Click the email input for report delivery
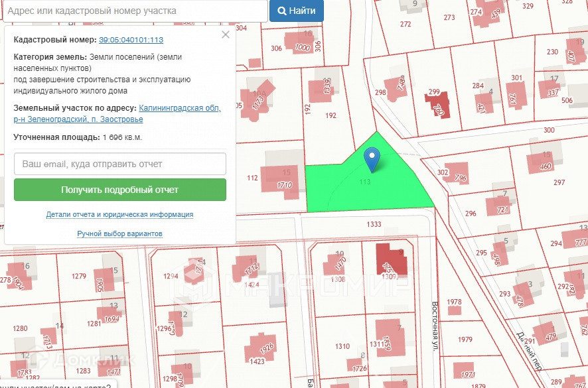 [x=120, y=164]
